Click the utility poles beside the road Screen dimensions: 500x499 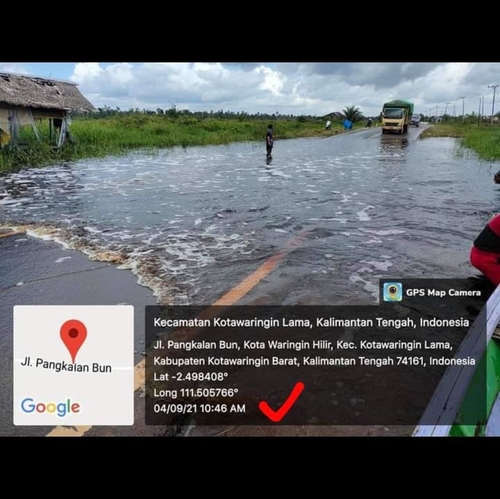click(480, 105)
